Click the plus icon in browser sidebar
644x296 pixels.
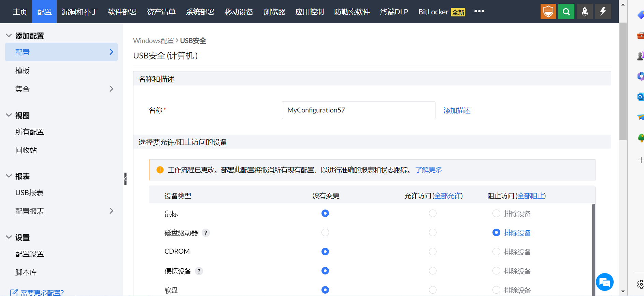(x=641, y=160)
